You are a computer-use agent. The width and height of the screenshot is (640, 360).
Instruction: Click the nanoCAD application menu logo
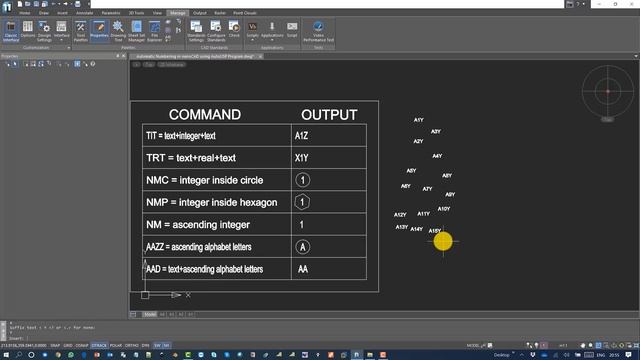(x=7, y=7)
